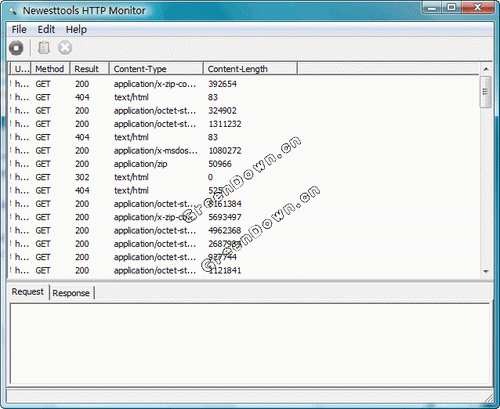Viewport: 500px width, 409px height.
Task: Close the HTTP Monitor window
Action: click(x=478, y=7)
